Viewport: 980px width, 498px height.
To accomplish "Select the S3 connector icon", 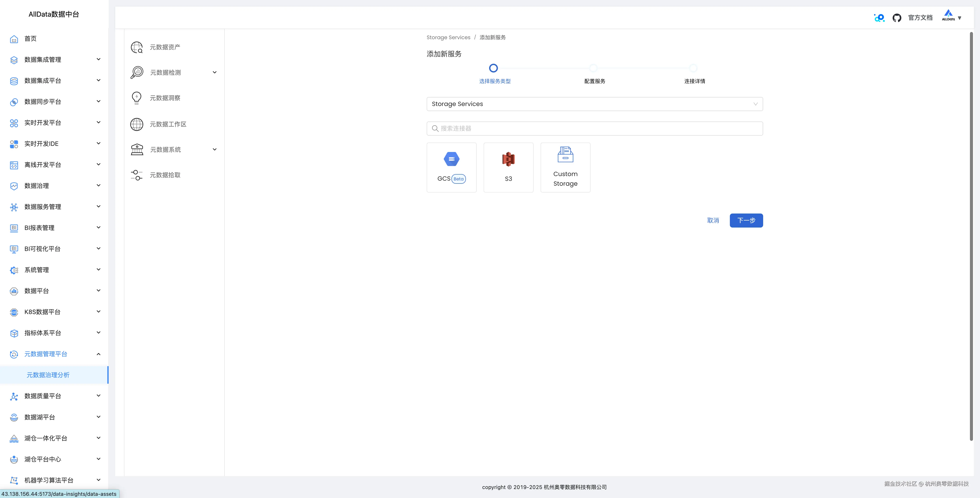I will point(508,159).
